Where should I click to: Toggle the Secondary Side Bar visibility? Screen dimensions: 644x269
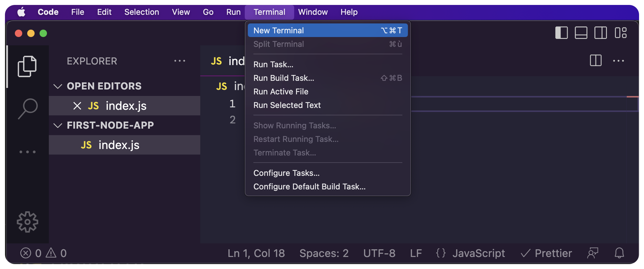coord(600,33)
